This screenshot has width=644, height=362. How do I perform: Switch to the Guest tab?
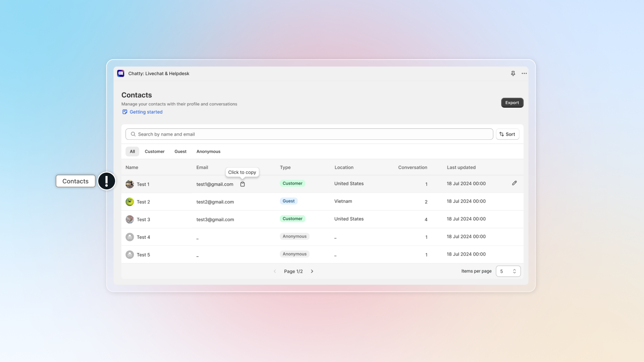point(180,152)
